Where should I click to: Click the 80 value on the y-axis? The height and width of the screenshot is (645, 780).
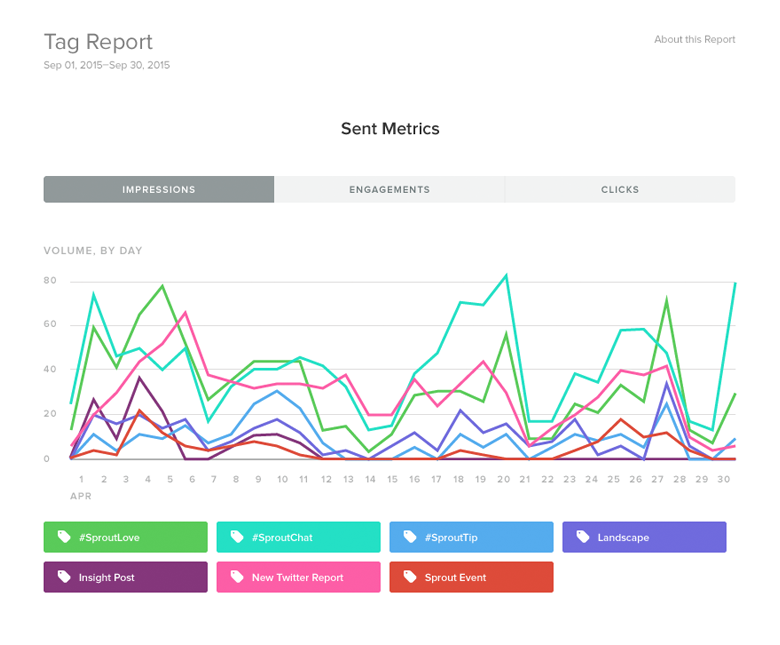point(50,280)
